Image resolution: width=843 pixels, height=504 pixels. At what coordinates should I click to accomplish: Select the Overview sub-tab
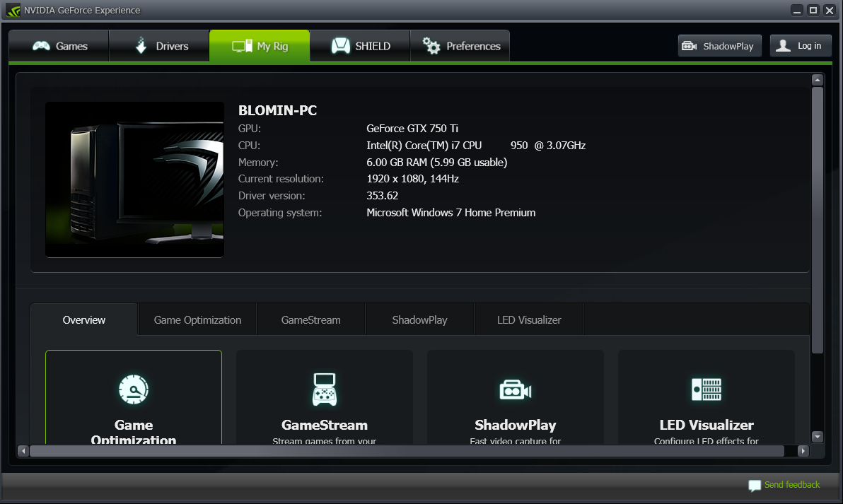(x=84, y=320)
